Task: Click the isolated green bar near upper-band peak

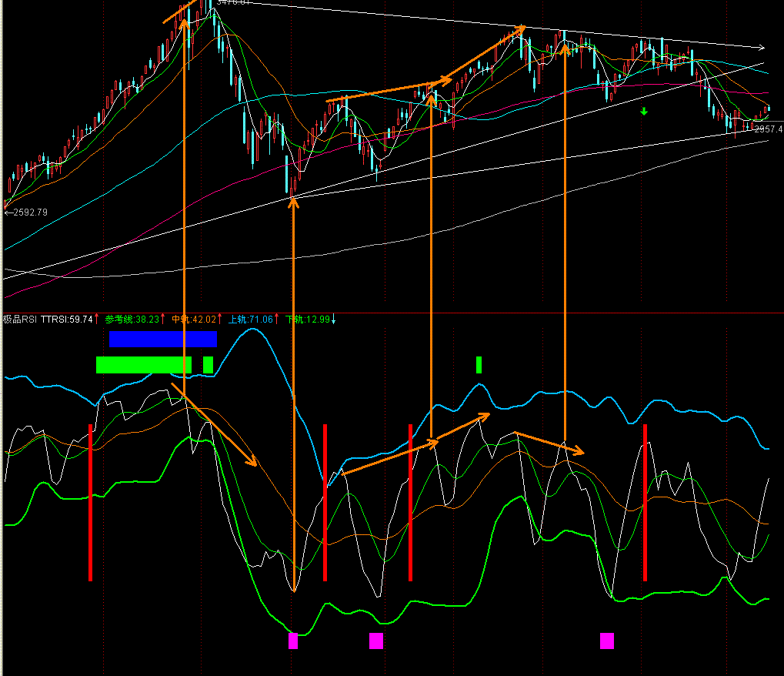Action: [x=479, y=365]
